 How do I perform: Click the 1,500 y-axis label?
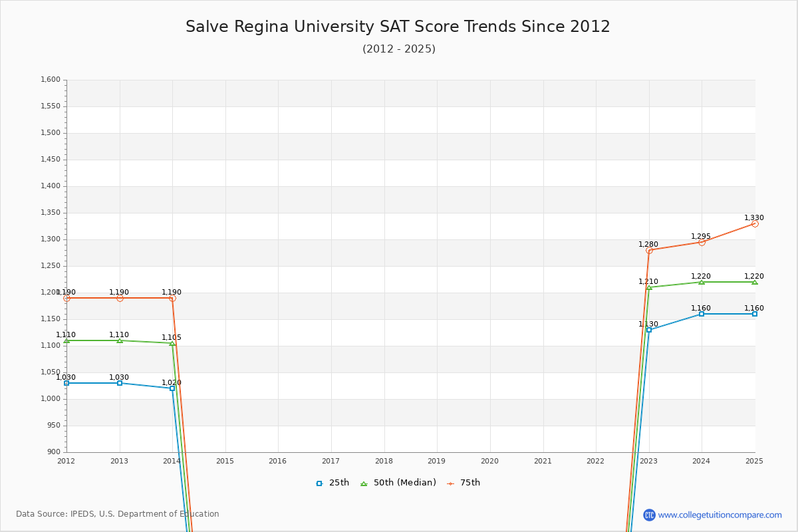(51, 133)
